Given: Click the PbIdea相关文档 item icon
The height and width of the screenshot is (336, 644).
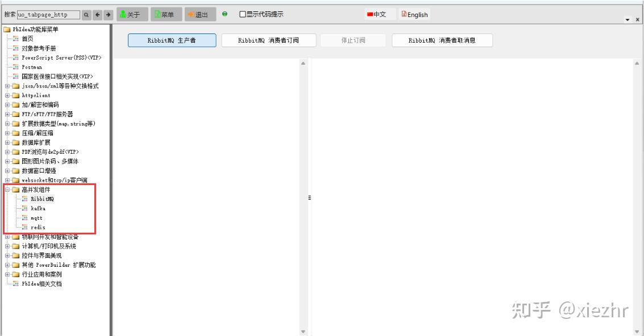Looking at the screenshot, I should [15, 284].
